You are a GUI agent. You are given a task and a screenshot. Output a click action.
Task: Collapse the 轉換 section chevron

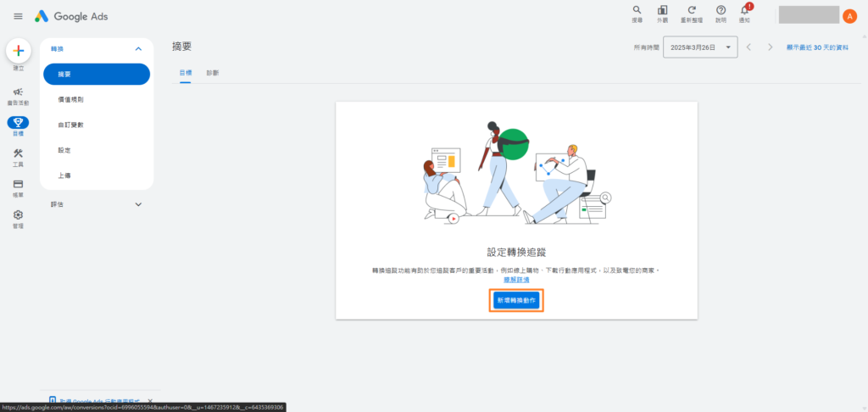[x=138, y=49]
